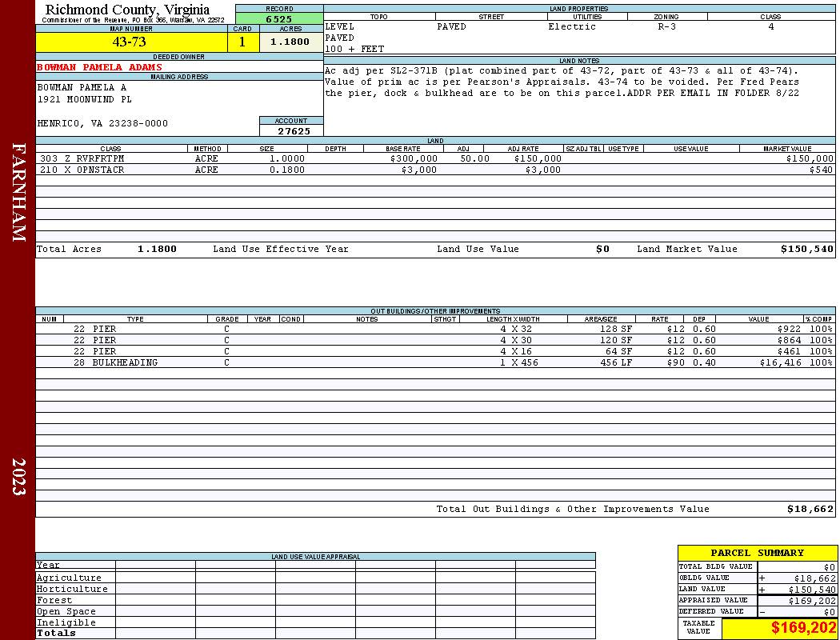Select the zoning value R-3
This screenshot has height=640, width=840.
tap(667, 26)
